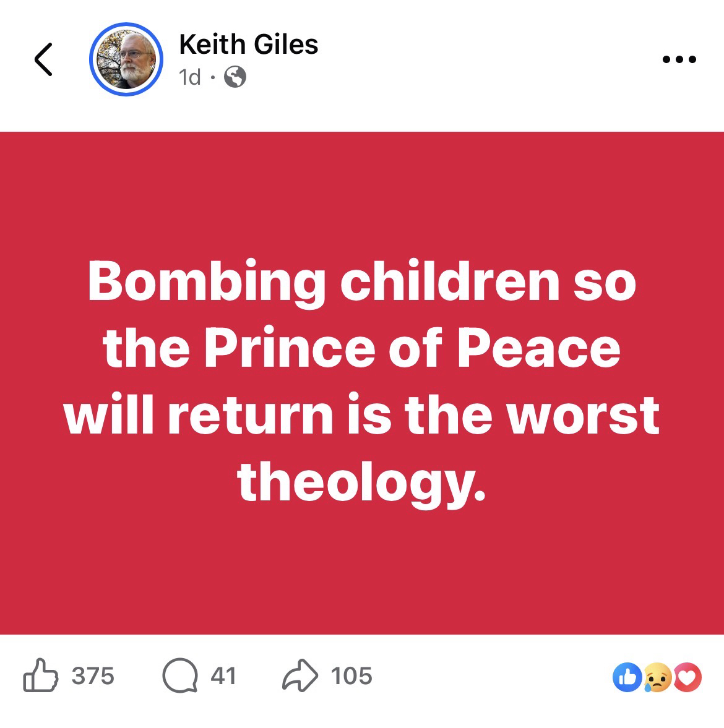The image size is (724, 728).
Task: Open the Keith Giles profile name link
Action: pos(248,45)
